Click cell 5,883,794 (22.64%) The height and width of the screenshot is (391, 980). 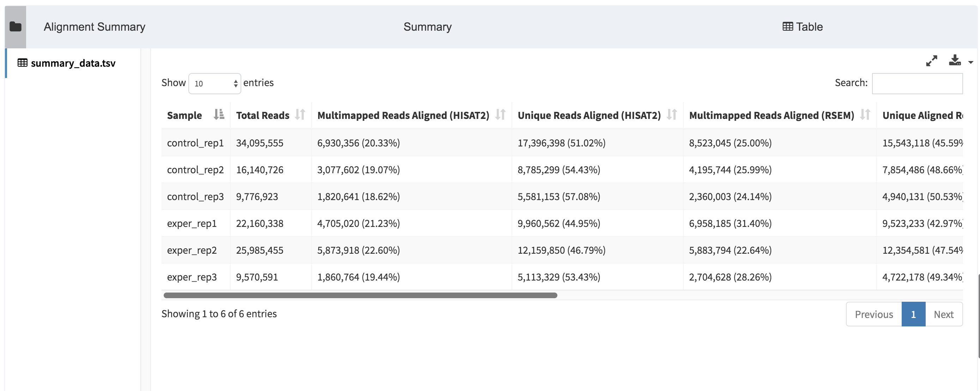pos(730,250)
